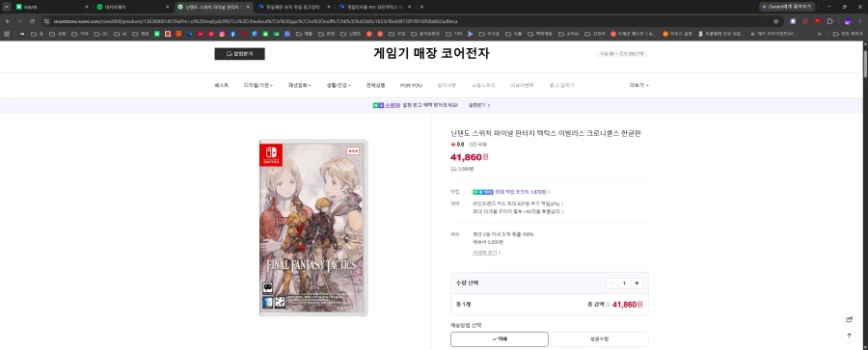Open the AI bookmark folder
The width and height of the screenshot is (868, 350).
click(x=121, y=34)
